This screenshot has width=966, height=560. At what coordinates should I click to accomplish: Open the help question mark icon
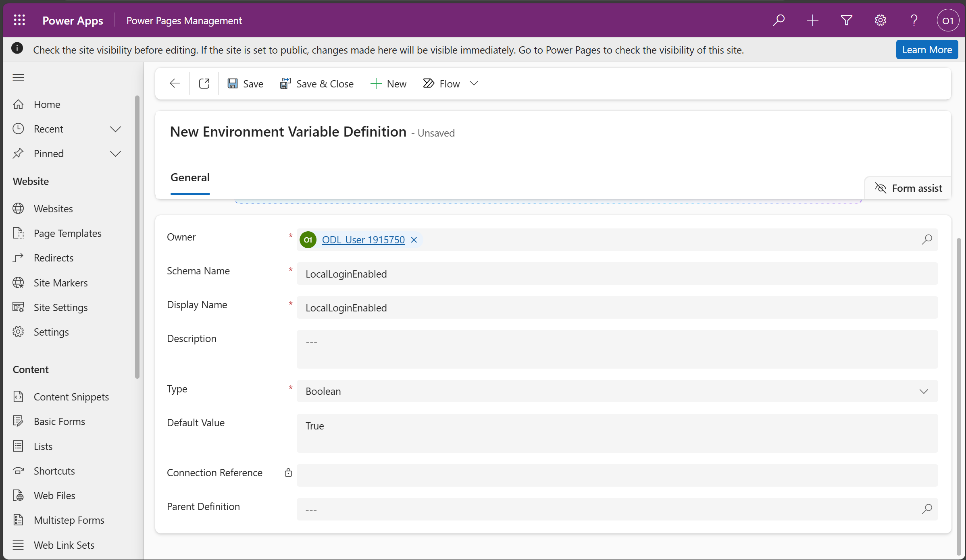pos(914,20)
